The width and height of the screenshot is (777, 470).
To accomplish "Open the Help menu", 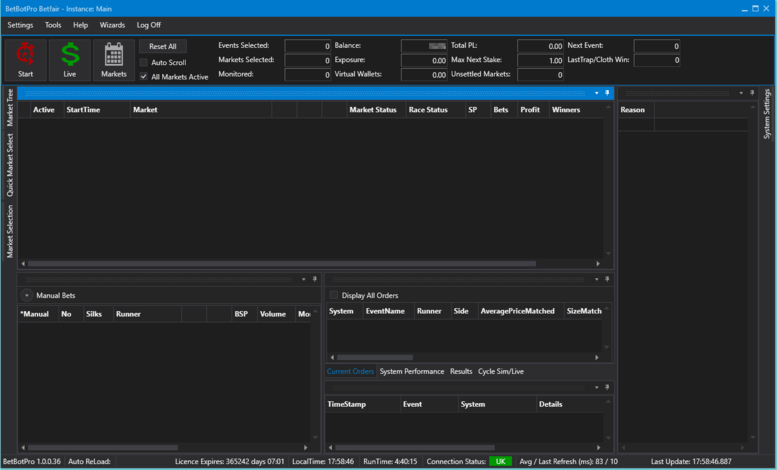I will [80, 25].
